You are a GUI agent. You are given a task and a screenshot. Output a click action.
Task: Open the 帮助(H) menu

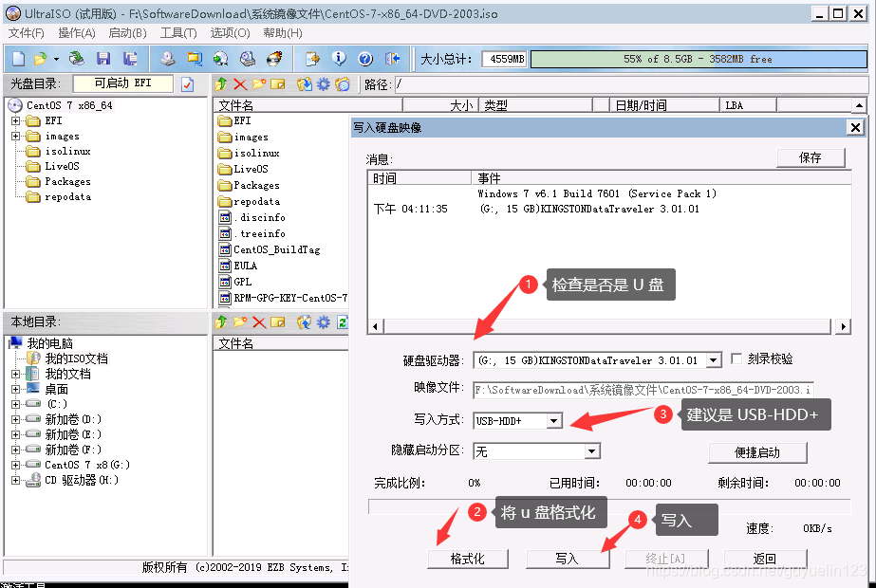point(283,33)
